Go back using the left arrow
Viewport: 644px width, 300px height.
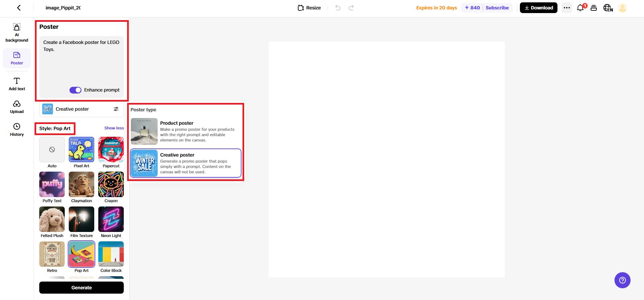coord(19,8)
